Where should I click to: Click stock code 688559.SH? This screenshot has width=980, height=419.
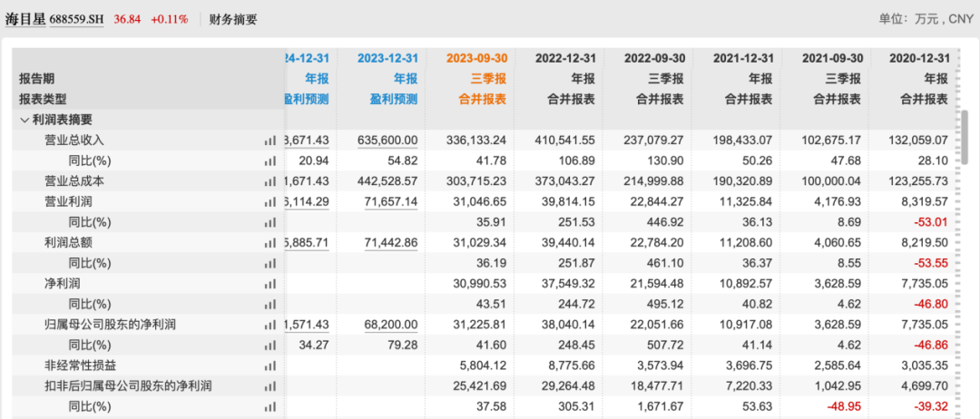77,19
